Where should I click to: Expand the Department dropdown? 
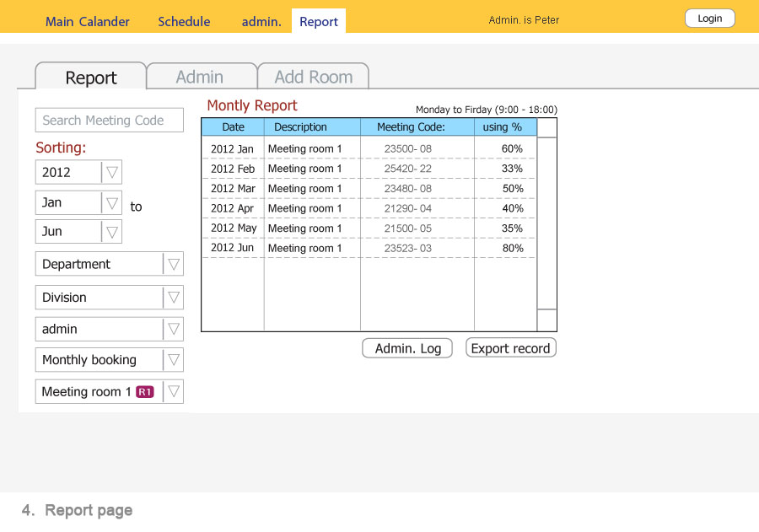click(x=110, y=264)
